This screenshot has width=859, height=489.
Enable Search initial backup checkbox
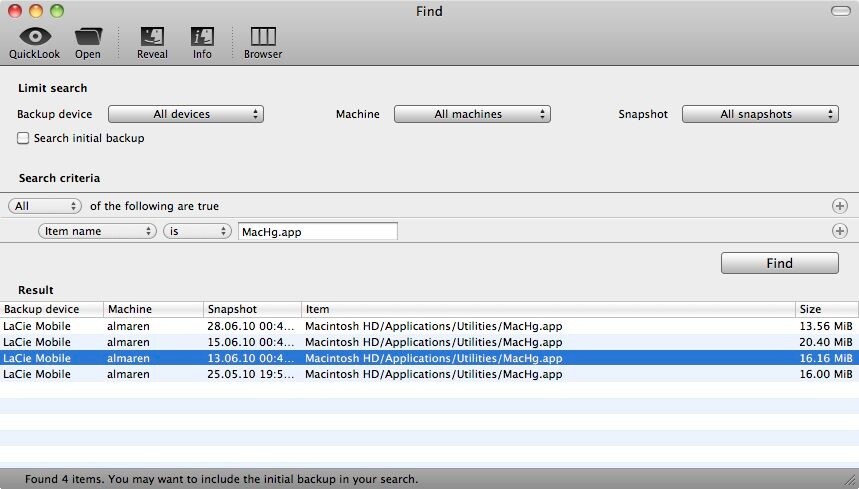tap(23, 138)
